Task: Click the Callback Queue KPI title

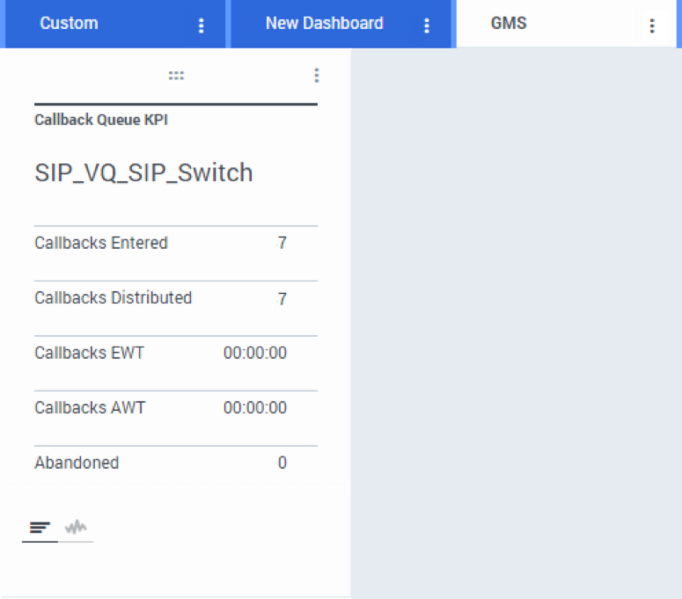Action: coord(101,120)
